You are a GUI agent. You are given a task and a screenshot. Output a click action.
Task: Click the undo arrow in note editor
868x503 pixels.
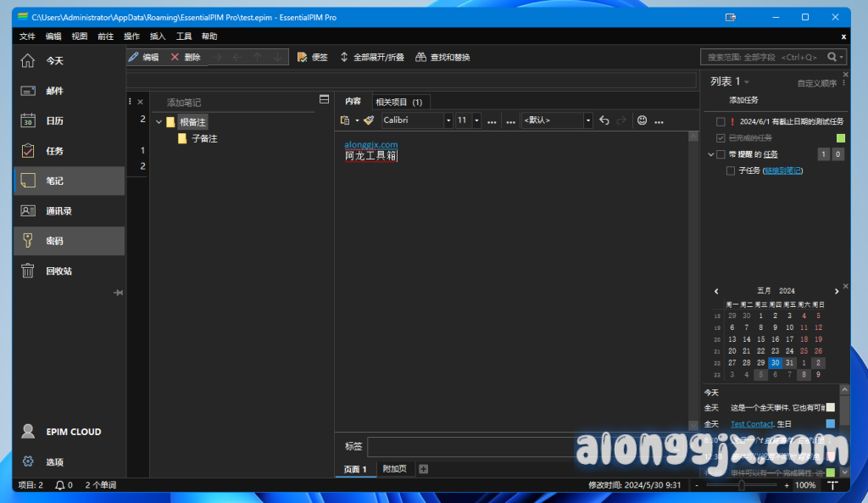[604, 120]
